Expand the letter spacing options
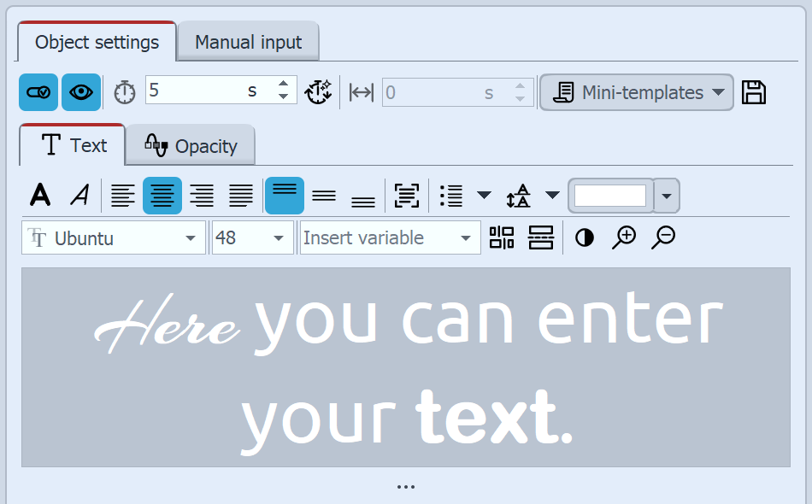The height and width of the screenshot is (504, 812). pyautogui.click(x=553, y=195)
